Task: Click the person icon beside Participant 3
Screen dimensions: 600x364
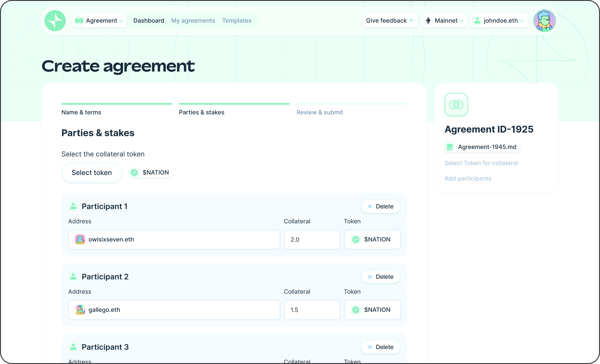Action: click(73, 347)
